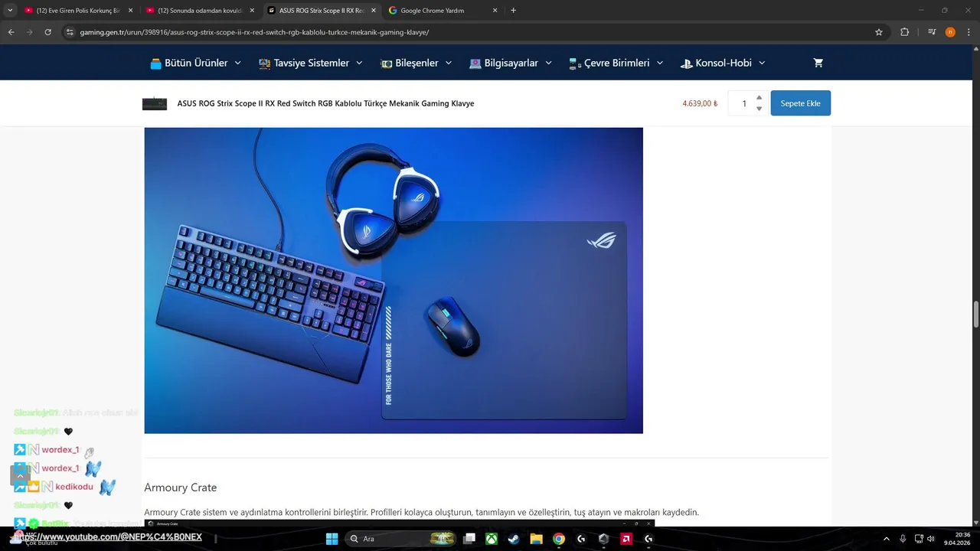
Task: Decrease product quantity with down arrow
Action: 759,109
